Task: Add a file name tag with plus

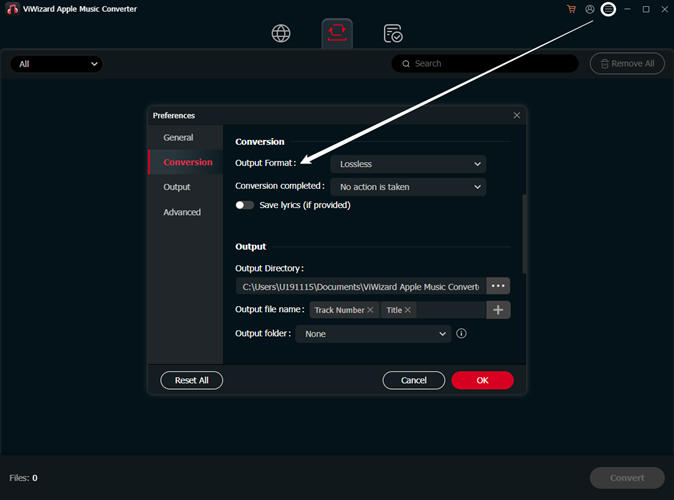Action: pos(499,310)
